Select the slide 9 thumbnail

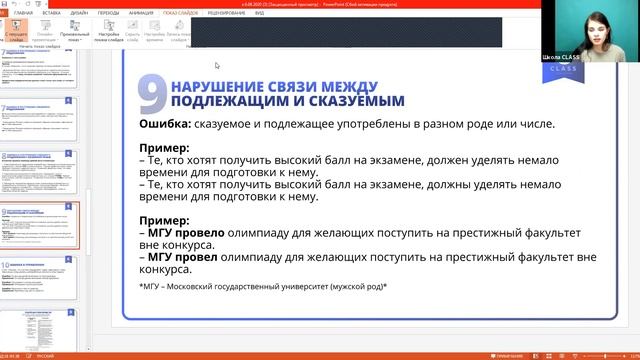click(39, 225)
